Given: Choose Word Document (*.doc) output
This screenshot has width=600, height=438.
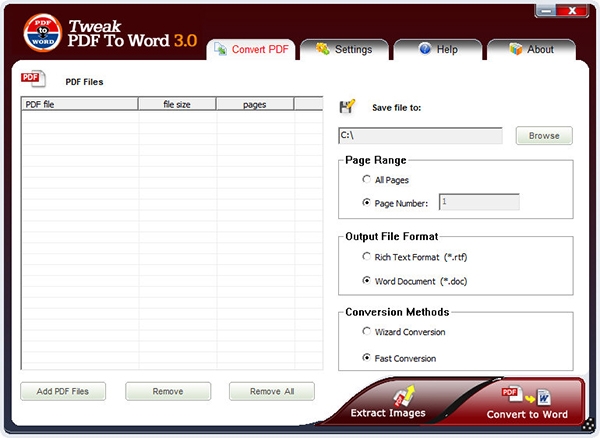Looking at the screenshot, I should coord(366,280).
